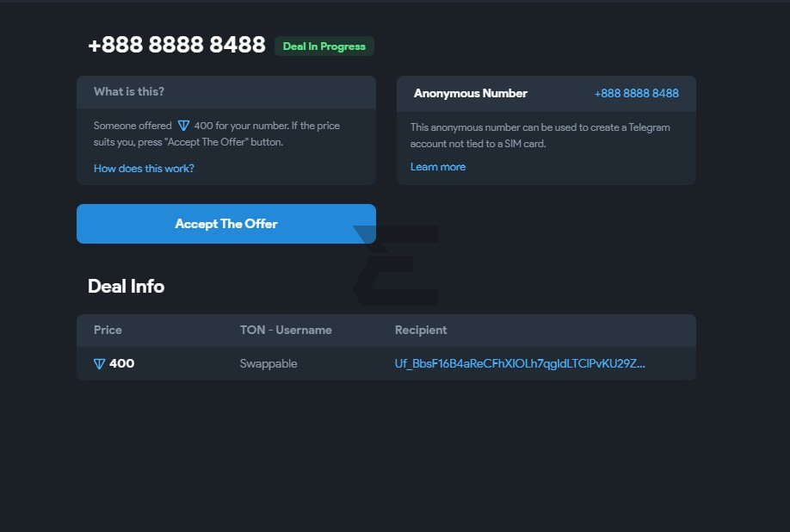Click the TON icon in the offer description
This screenshot has width=790, height=532.
point(183,126)
